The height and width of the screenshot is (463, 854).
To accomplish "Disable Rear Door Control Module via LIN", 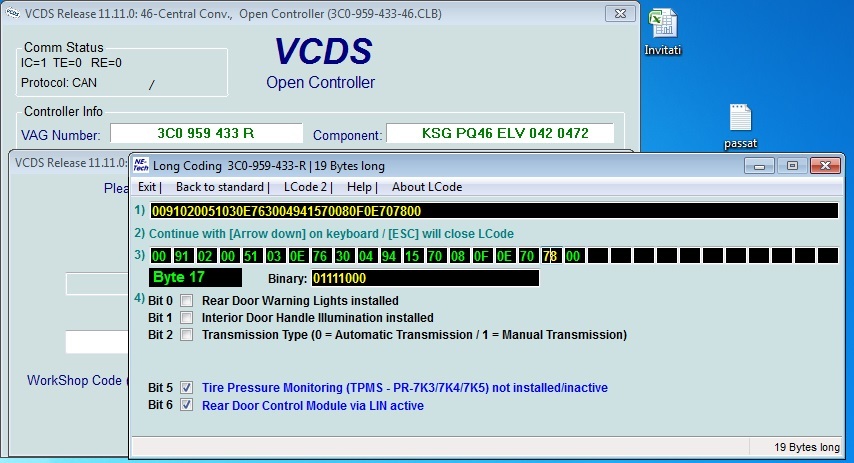I will click(x=186, y=406).
